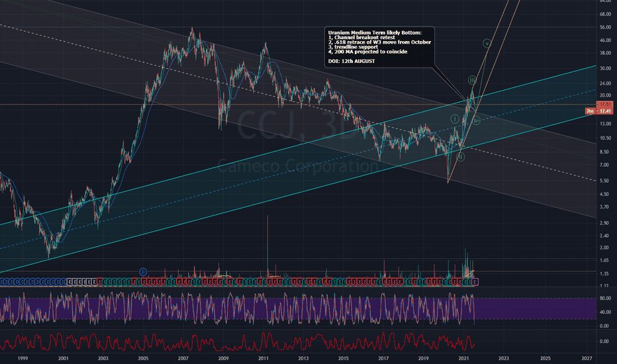Select the Elliott wave 'i' circle label
This screenshot has width=617, height=364.
pos(455,118)
